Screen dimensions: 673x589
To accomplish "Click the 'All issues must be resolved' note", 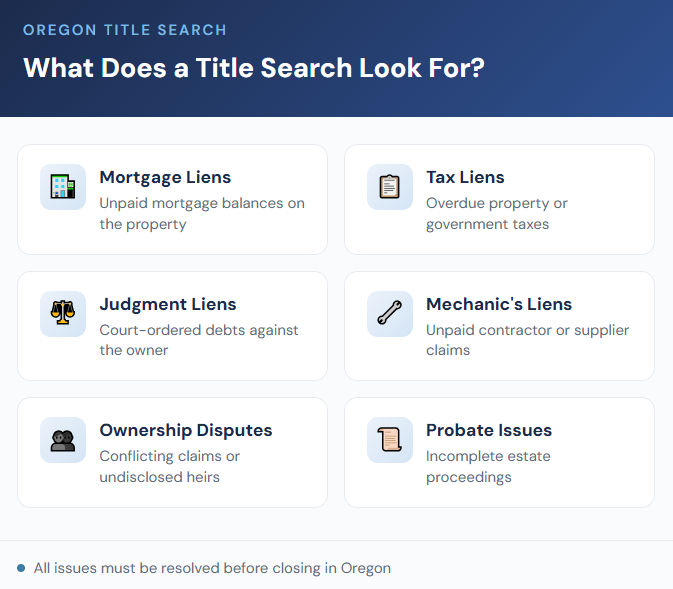I will point(212,568).
